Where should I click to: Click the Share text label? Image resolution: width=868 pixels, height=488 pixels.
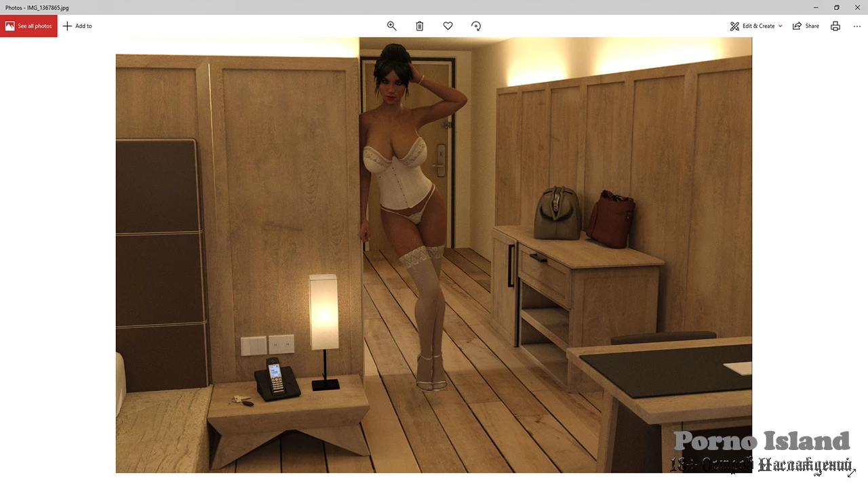812,26
